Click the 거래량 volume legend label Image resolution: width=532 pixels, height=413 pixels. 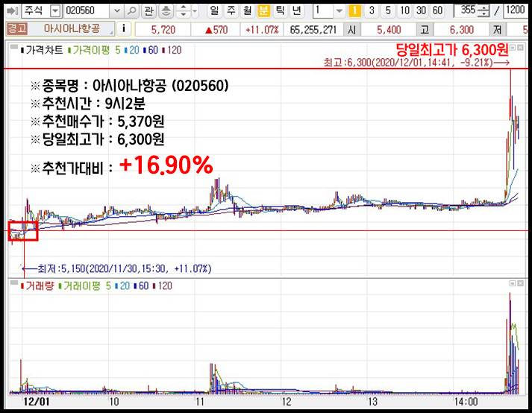37,286
